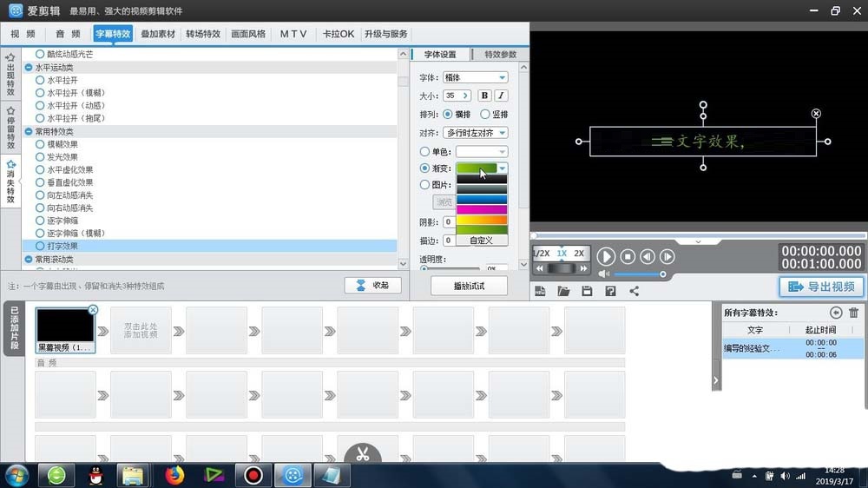
Task: Choose the 单色 single color radio option
Action: pyautogui.click(x=424, y=152)
